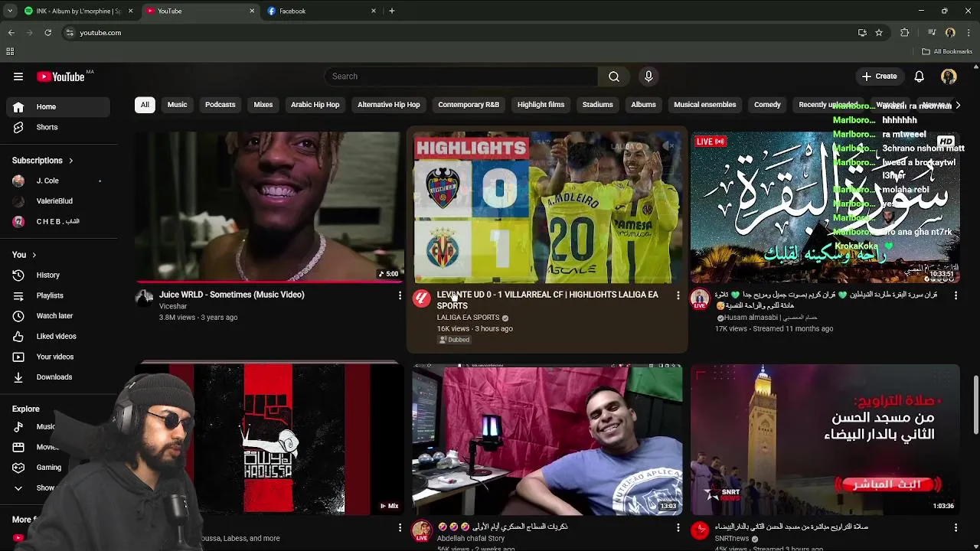Open the YouTube account avatar menu

coord(949,77)
